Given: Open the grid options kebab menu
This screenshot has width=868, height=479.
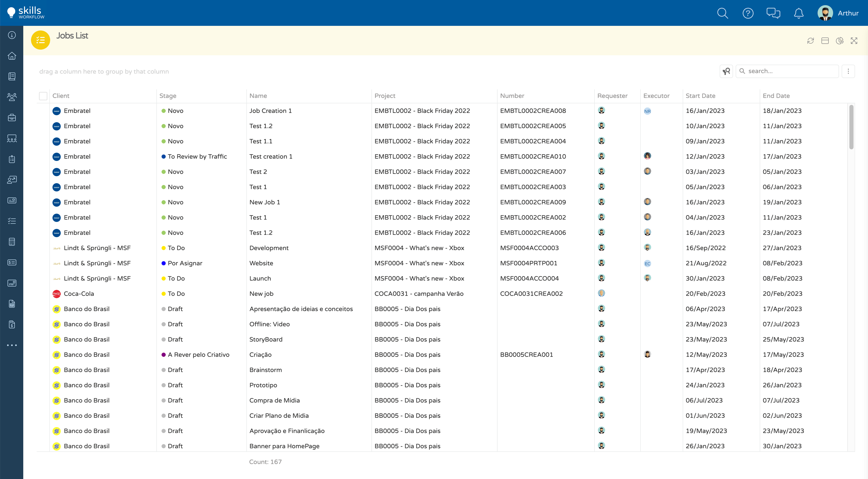Looking at the screenshot, I should (x=848, y=71).
